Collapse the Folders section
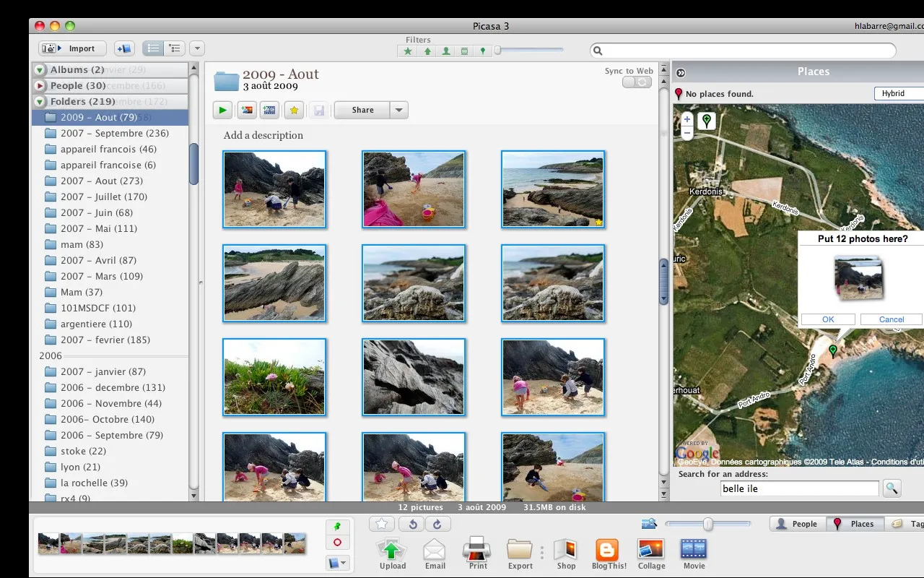Image resolution: width=924 pixels, height=578 pixels. coord(40,102)
